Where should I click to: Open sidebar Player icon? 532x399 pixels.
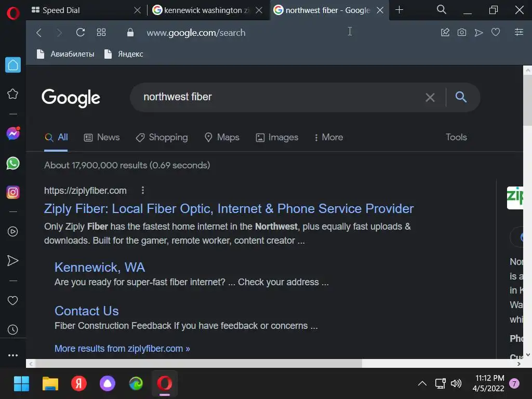click(x=13, y=231)
